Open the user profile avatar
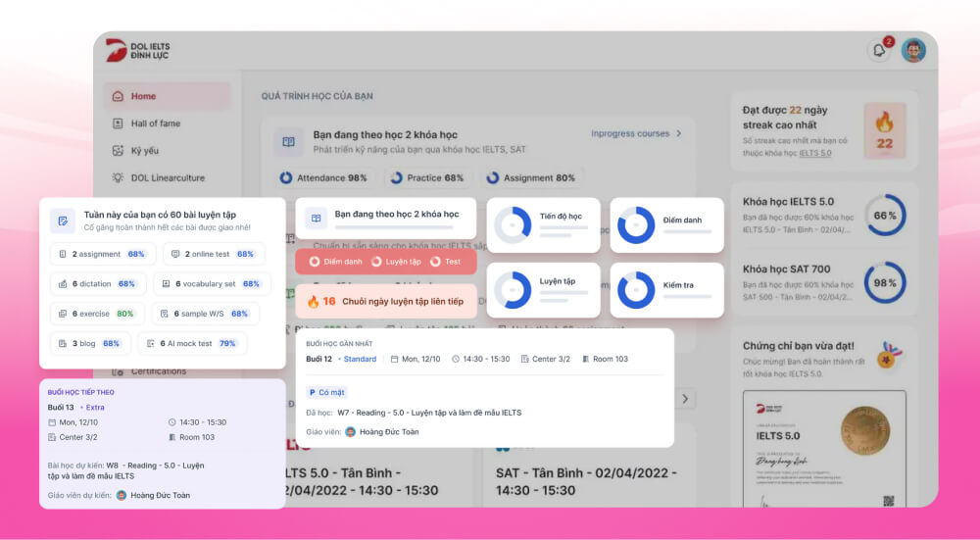 (913, 51)
